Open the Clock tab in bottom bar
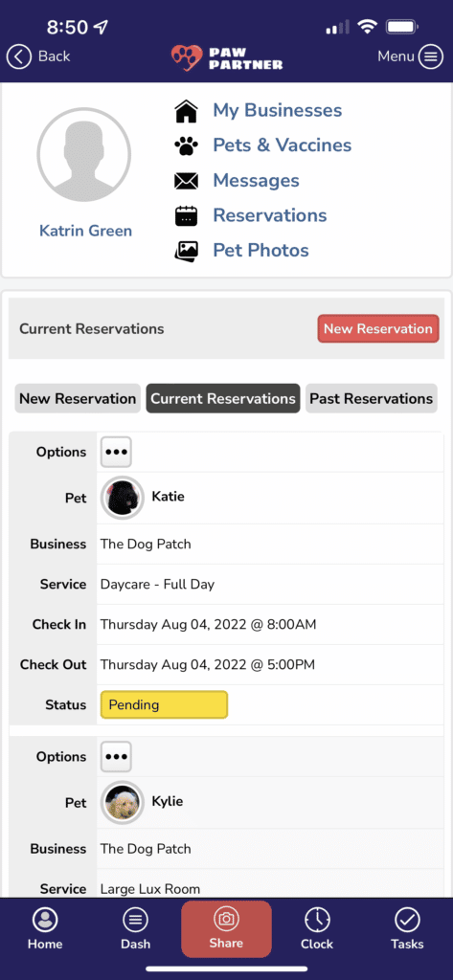Image resolution: width=453 pixels, height=980 pixels. pyautogui.click(x=317, y=928)
